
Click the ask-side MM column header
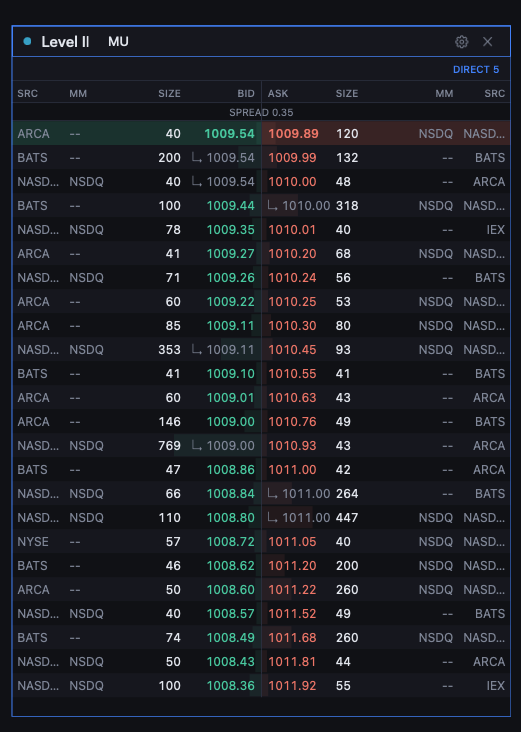[x=444, y=93]
